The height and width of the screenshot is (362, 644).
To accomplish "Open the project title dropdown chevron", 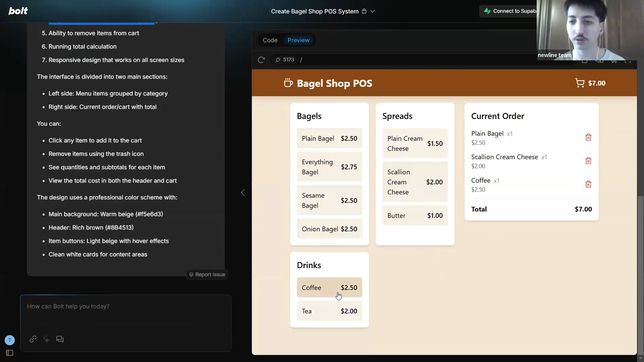I will coord(372,11).
